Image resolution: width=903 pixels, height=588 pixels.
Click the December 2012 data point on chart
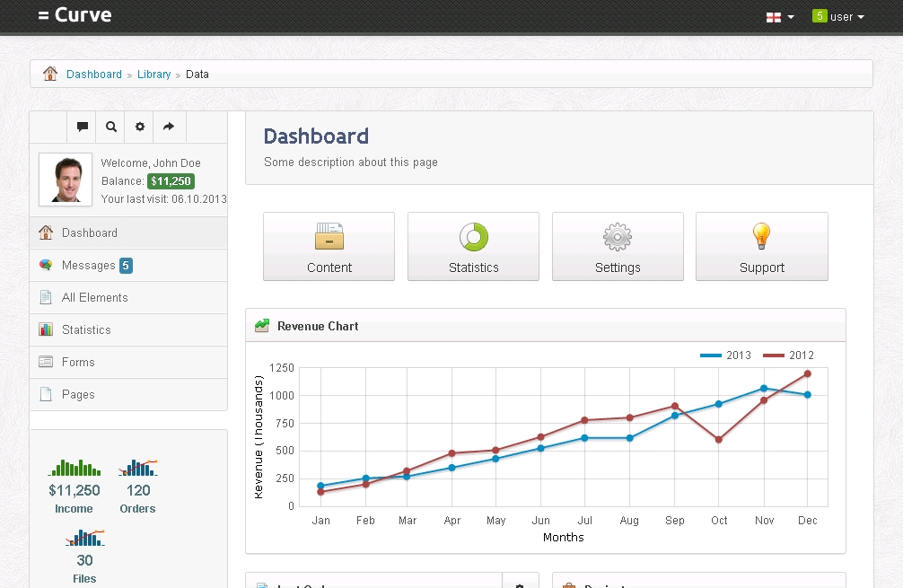pyautogui.click(x=808, y=373)
